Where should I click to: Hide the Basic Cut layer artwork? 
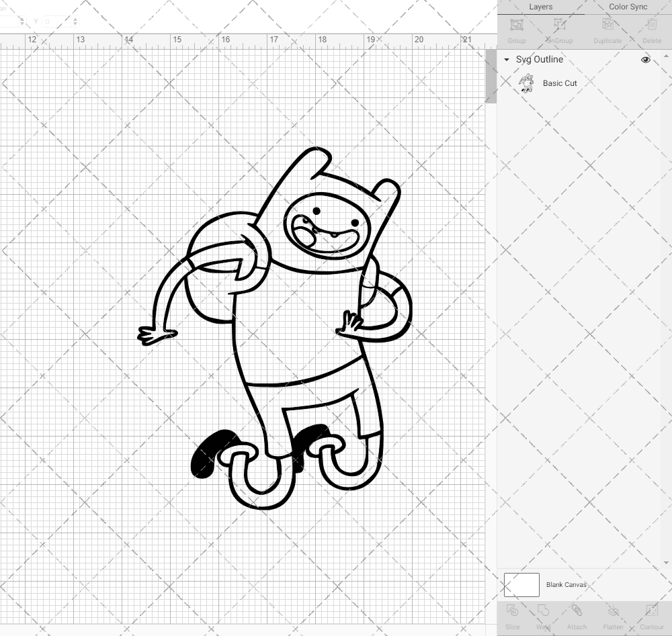[645, 83]
